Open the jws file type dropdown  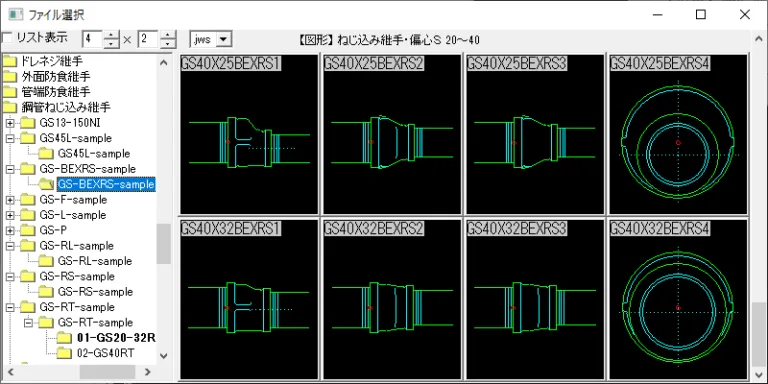tap(223, 39)
